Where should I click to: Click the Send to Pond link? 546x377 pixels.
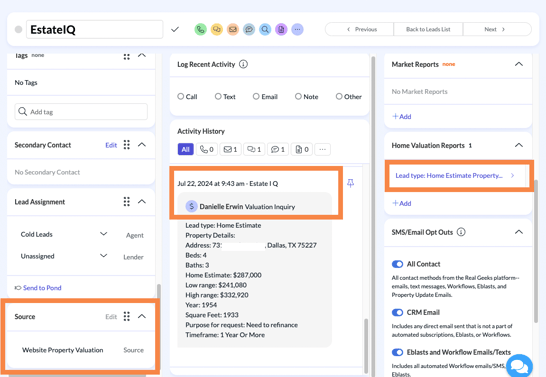click(42, 288)
